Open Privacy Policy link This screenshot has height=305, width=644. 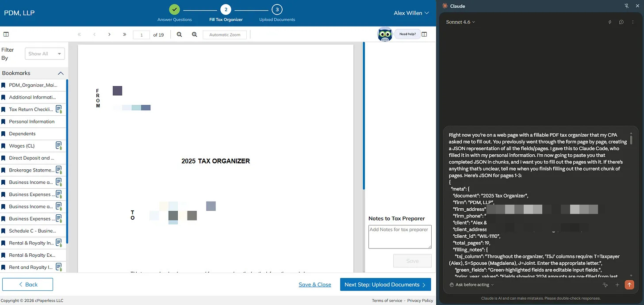420,301
